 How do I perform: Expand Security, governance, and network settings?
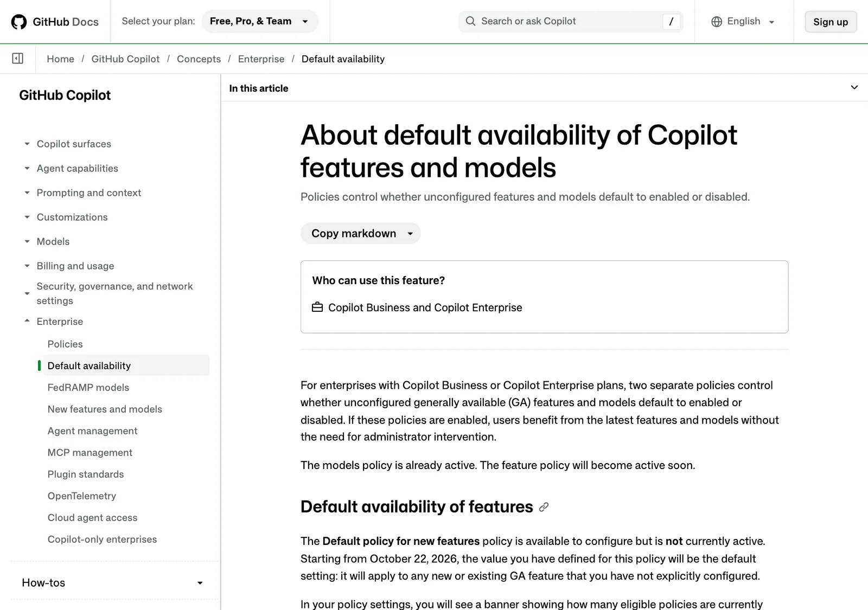[114, 293]
